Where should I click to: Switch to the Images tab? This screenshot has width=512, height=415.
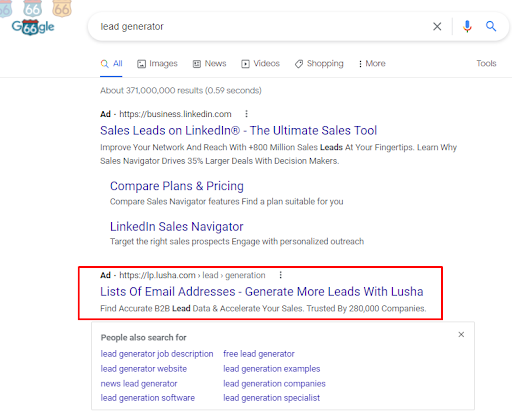pyautogui.click(x=157, y=63)
